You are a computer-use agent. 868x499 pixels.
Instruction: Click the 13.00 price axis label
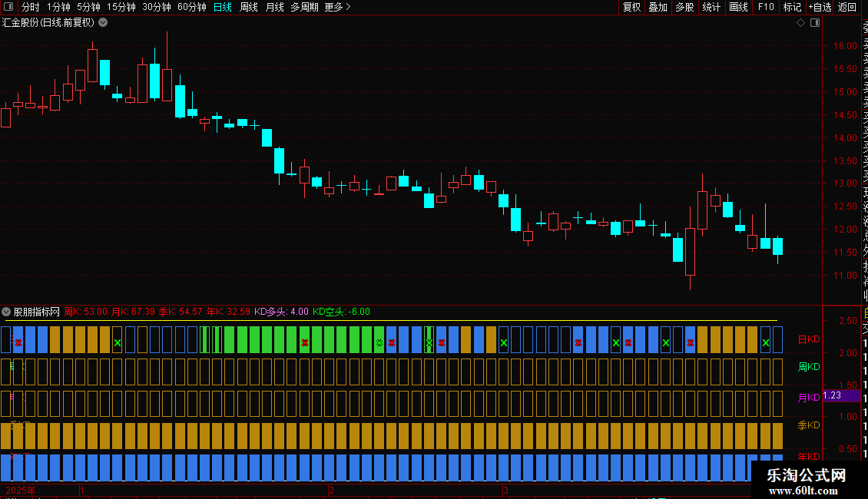coord(845,183)
